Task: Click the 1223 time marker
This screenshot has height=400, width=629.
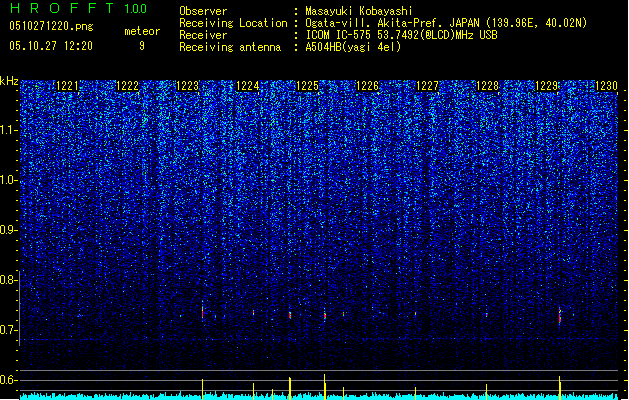Action: pos(187,86)
